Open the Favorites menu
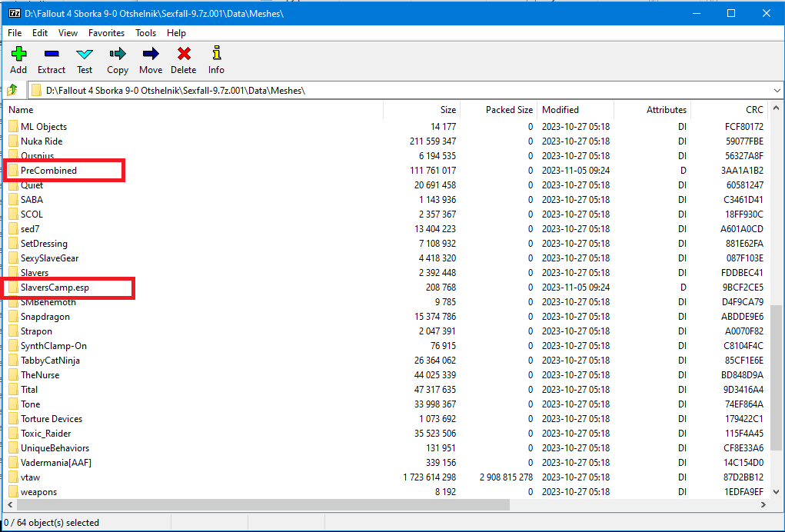This screenshot has height=532, width=785. pyautogui.click(x=106, y=33)
